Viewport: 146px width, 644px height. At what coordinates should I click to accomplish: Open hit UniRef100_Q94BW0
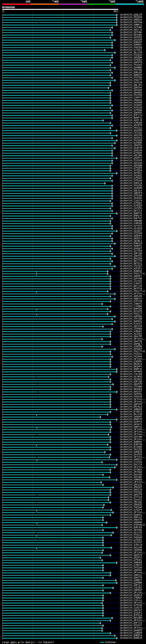[131, 68]
